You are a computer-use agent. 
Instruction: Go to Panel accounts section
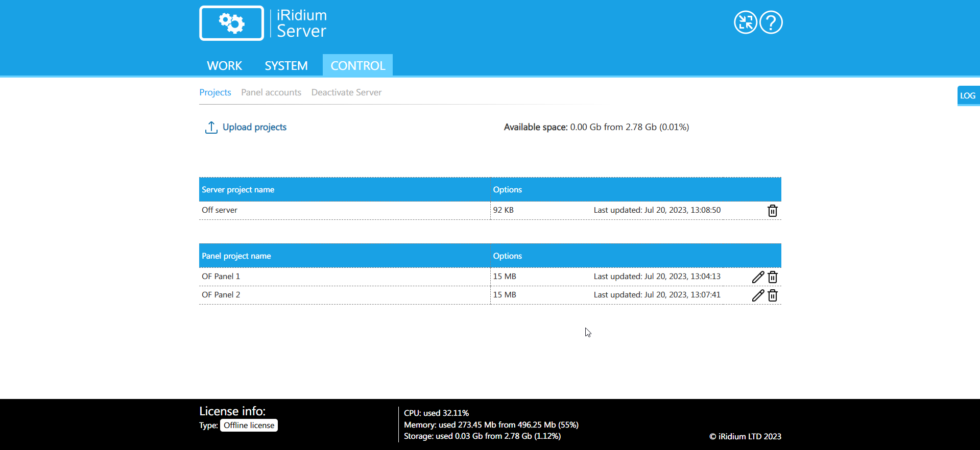pyautogui.click(x=271, y=92)
